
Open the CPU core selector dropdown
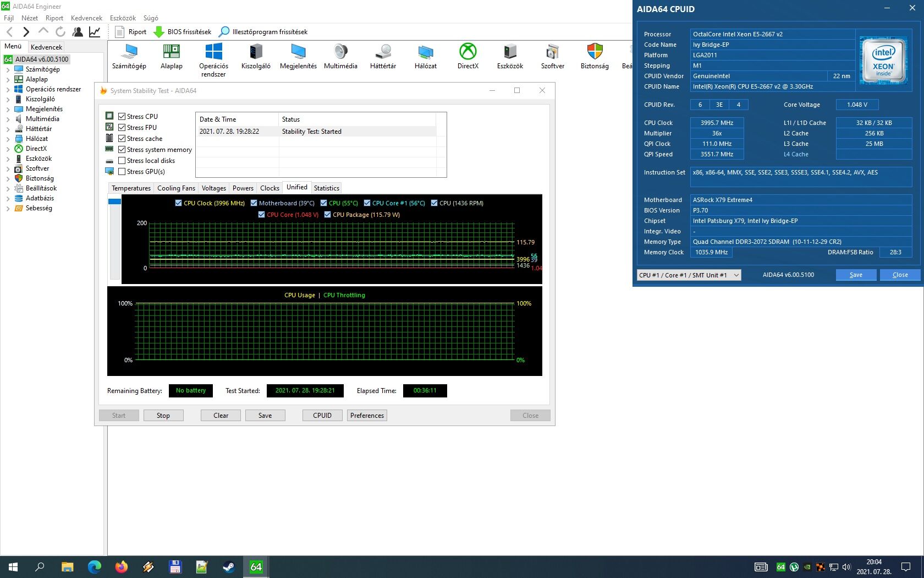(x=689, y=275)
